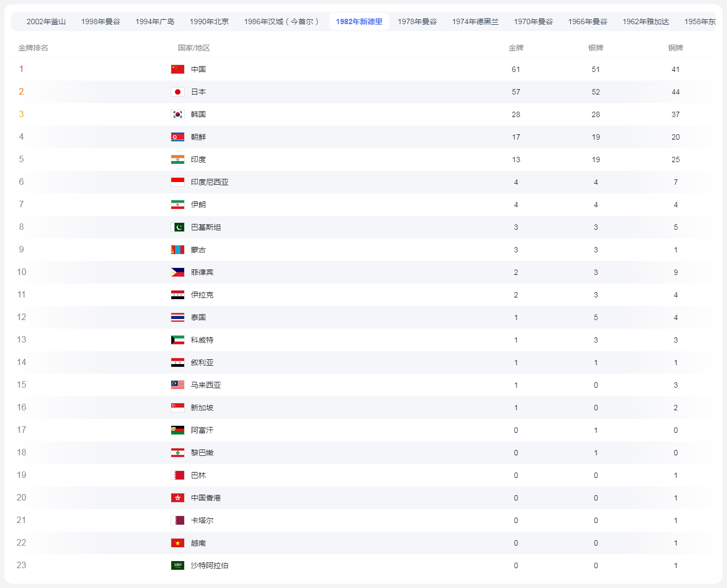Click the Philippines' bronze count 9

coord(675,272)
